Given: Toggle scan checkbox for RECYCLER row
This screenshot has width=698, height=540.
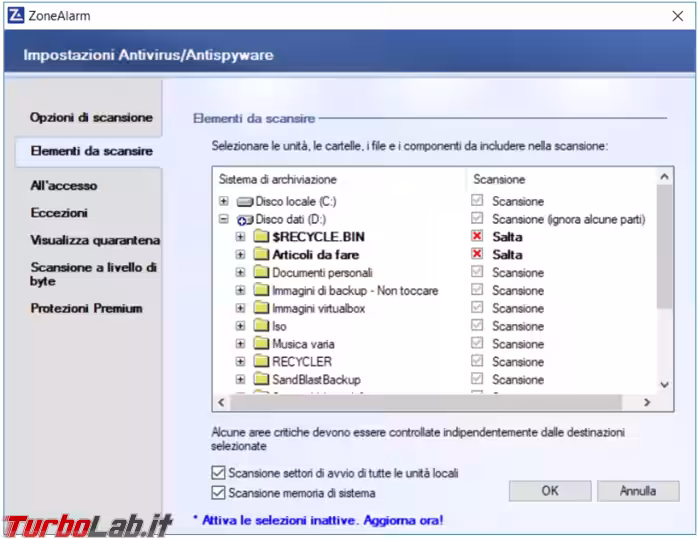Looking at the screenshot, I should (x=477, y=361).
